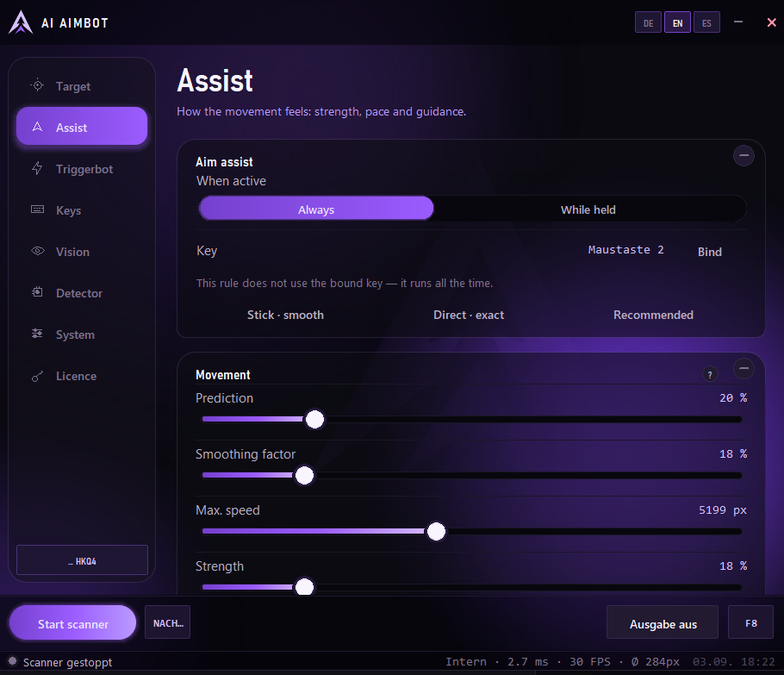This screenshot has height=675, width=784.
Task: Set aim assist to Always
Action: pos(316,209)
